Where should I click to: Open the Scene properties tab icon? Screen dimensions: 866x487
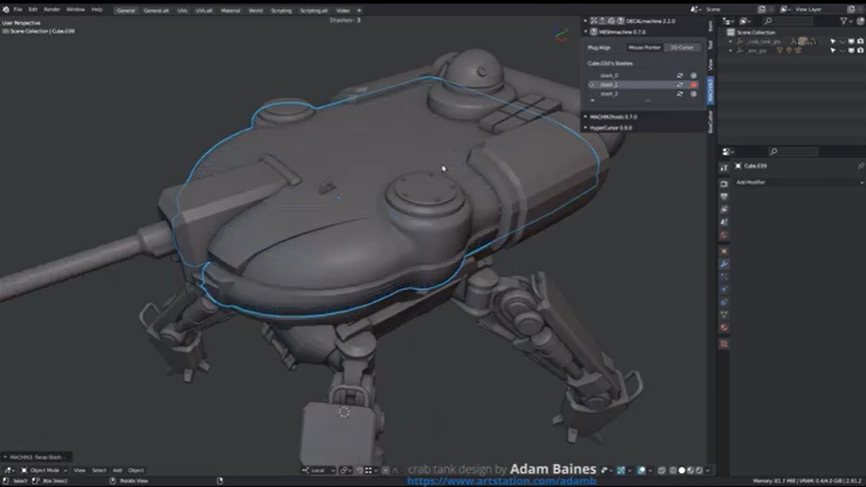pyautogui.click(x=724, y=223)
